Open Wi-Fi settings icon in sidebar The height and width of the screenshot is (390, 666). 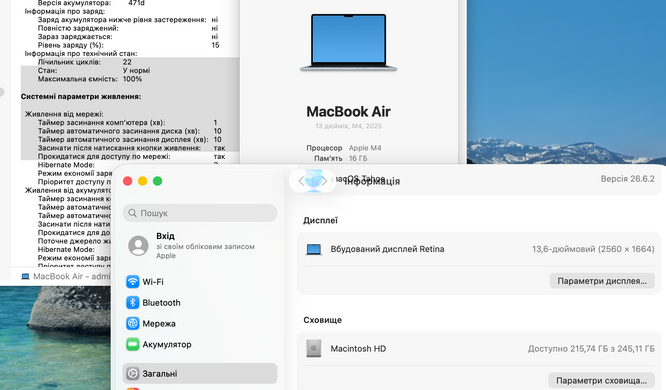point(133,282)
